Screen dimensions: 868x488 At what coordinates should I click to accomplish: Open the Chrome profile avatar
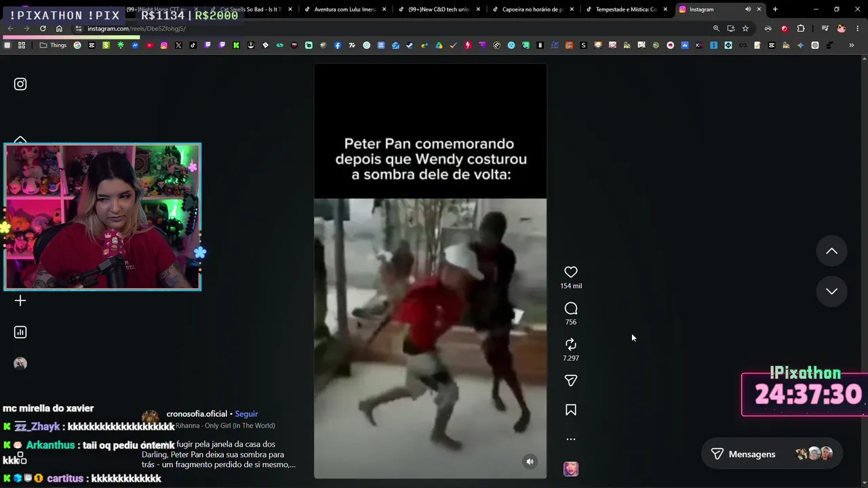[842, 28]
